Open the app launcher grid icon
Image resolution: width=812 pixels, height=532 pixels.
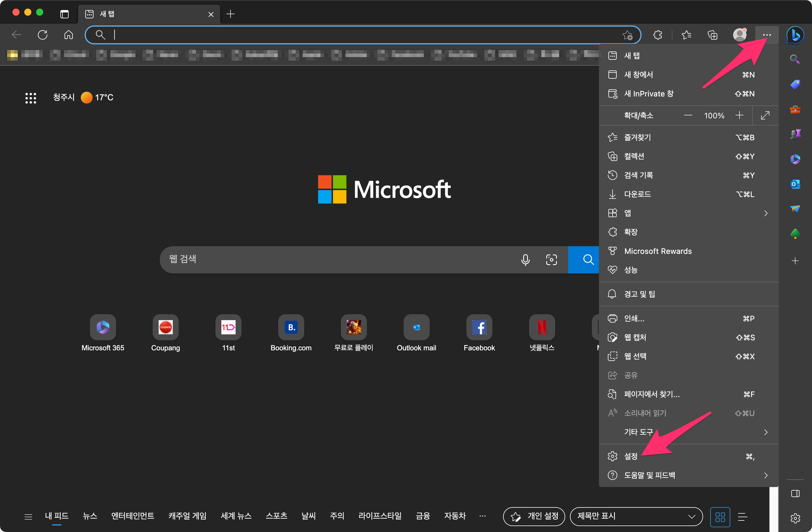(x=31, y=98)
